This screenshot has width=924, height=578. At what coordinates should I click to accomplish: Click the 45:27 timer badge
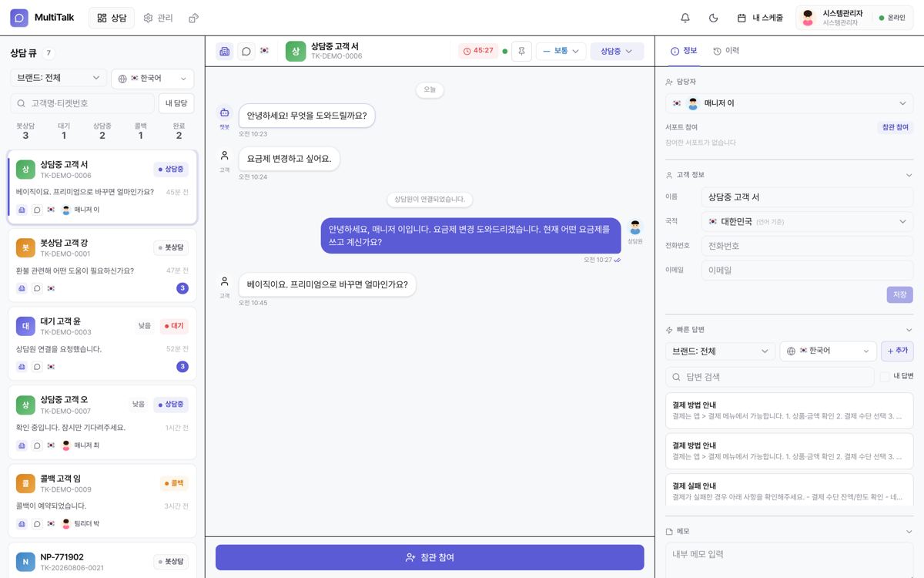point(478,51)
